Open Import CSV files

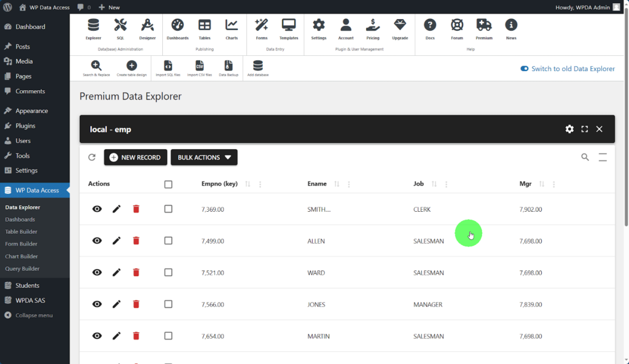(x=200, y=66)
